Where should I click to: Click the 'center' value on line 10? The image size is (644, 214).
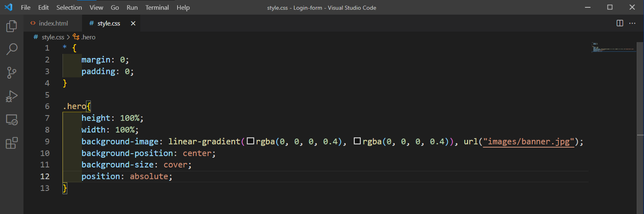[197, 153]
